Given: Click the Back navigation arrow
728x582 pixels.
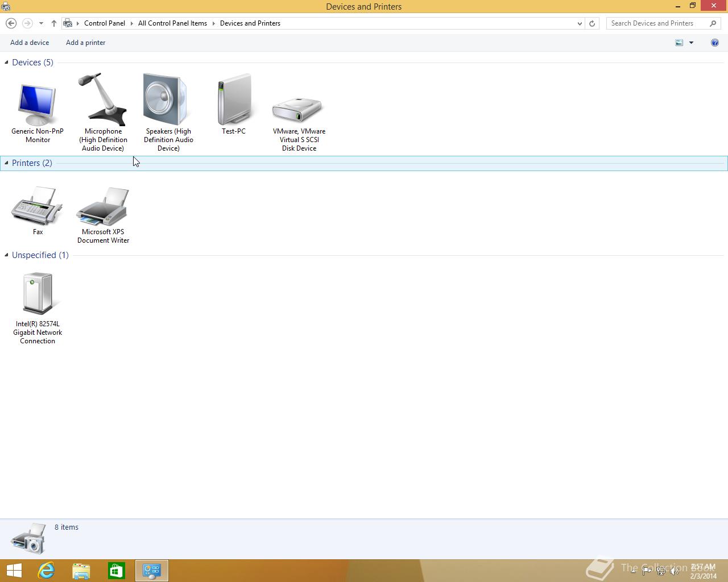Looking at the screenshot, I should pyautogui.click(x=11, y=23).
